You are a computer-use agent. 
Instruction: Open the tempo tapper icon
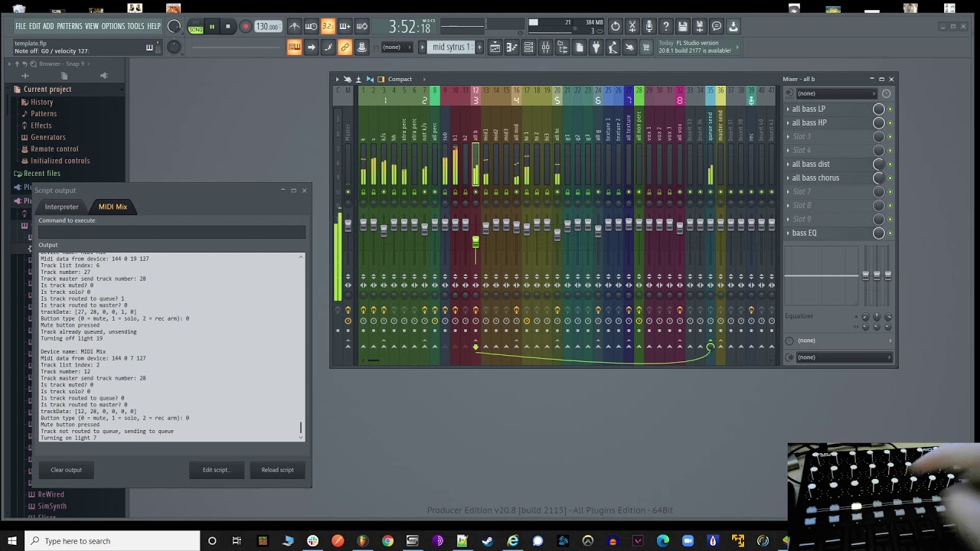click(612, 47)
